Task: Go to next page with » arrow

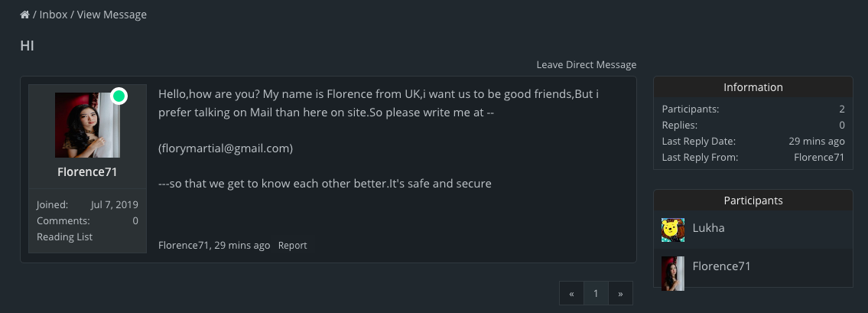Action: (x=620, y=293)
